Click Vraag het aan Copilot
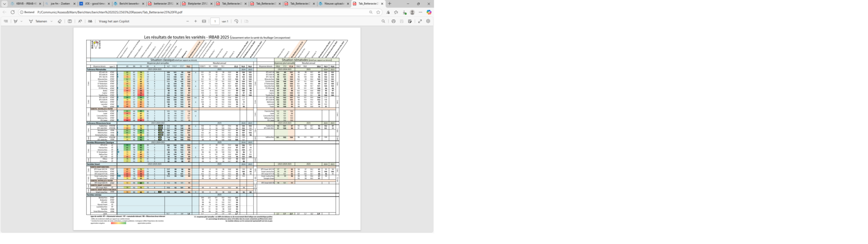The width and height of the screenshot is (868, 244). (x=114, y=21)
